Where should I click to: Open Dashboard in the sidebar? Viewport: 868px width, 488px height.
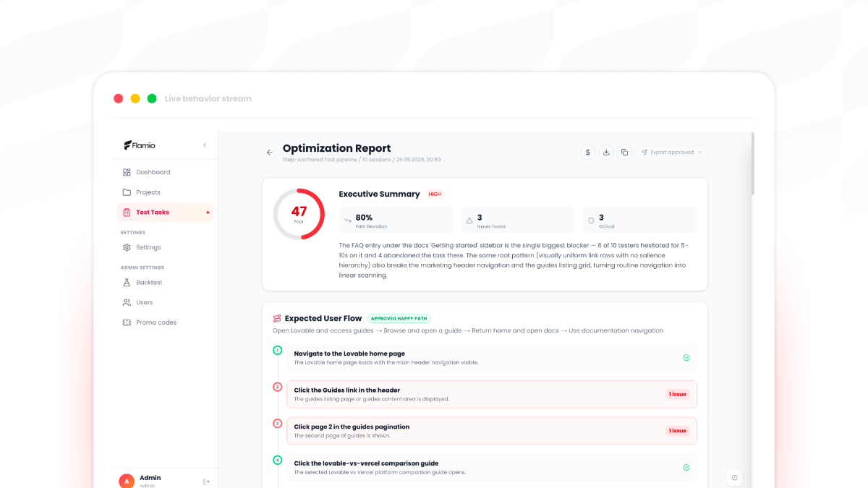166,172
